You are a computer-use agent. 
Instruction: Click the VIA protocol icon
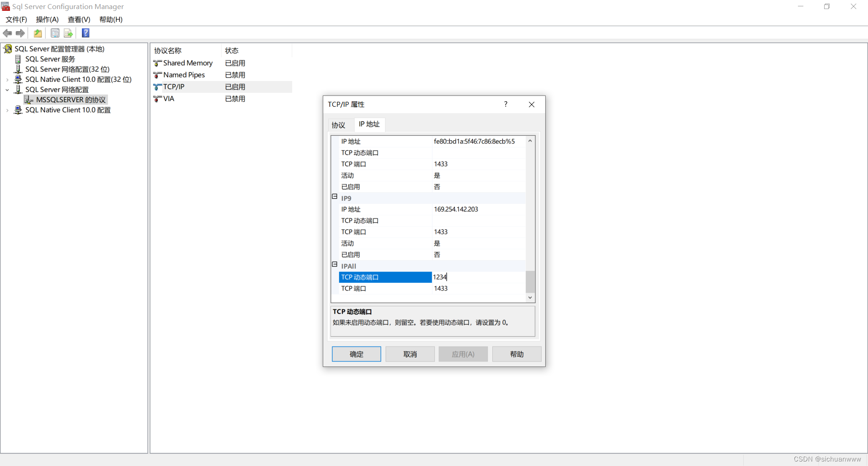(157, 99)
